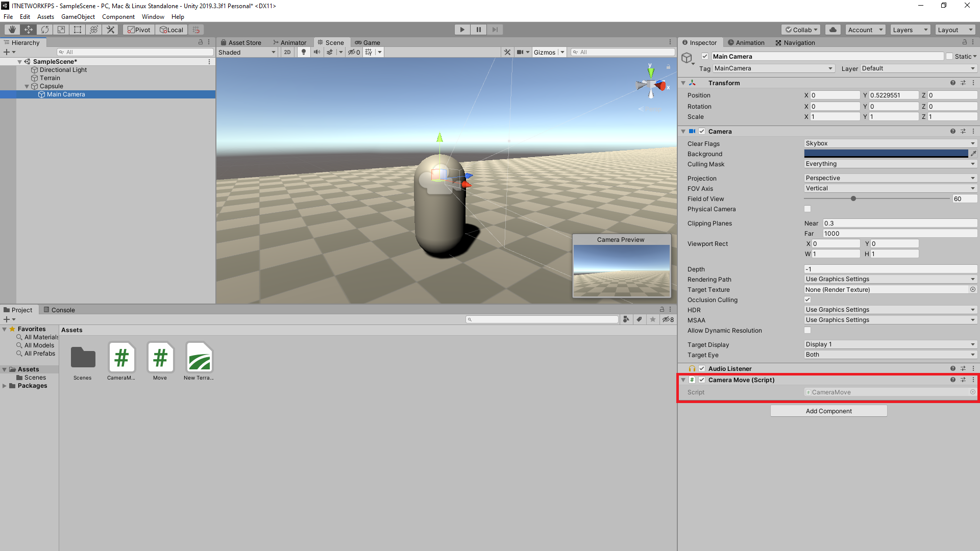Select the Scale tool
The height and width of the screenshot is (551, 980).
tap(61, 29)
